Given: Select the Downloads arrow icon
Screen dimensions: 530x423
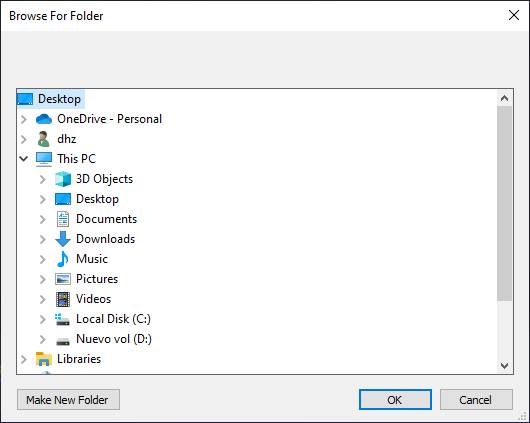Looking at the screenshot, I should coord(63,239).
